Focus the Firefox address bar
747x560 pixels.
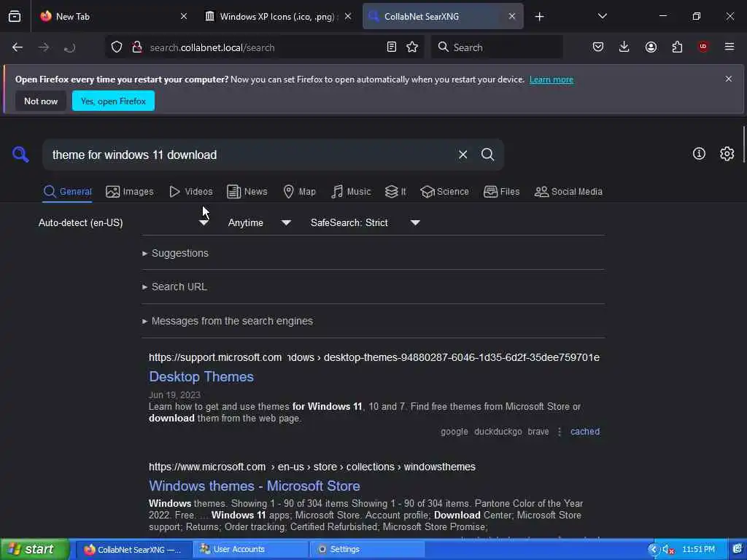coord(264,47)
